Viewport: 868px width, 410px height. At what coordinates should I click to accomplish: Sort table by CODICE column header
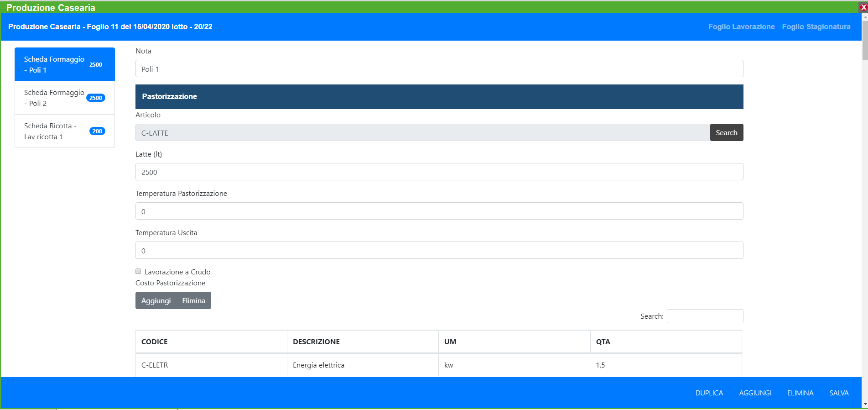tap(155, 342)
